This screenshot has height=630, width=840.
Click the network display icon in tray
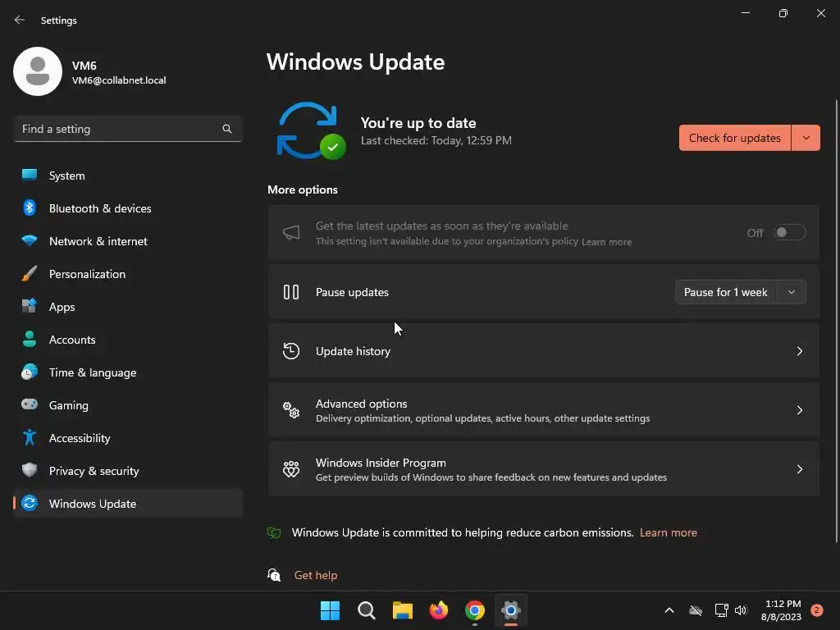click(x=721, y=610)
